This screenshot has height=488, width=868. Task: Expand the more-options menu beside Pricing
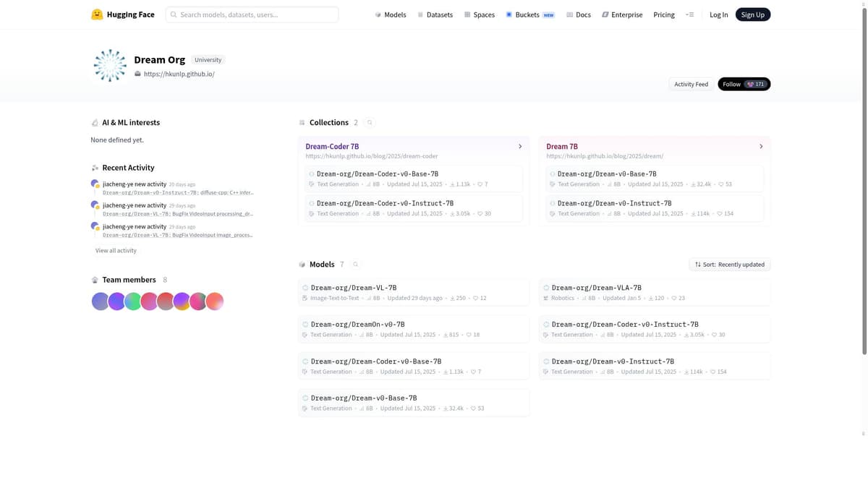(689, 14)
